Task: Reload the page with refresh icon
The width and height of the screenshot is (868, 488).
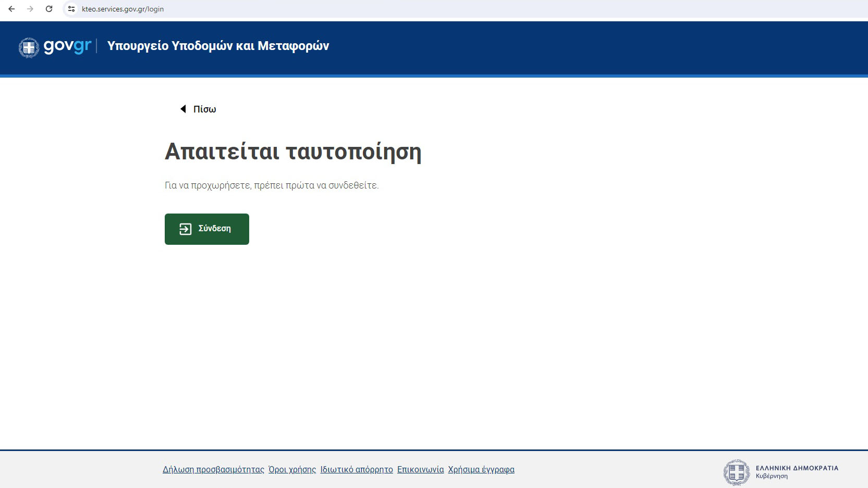Action: 49,9
